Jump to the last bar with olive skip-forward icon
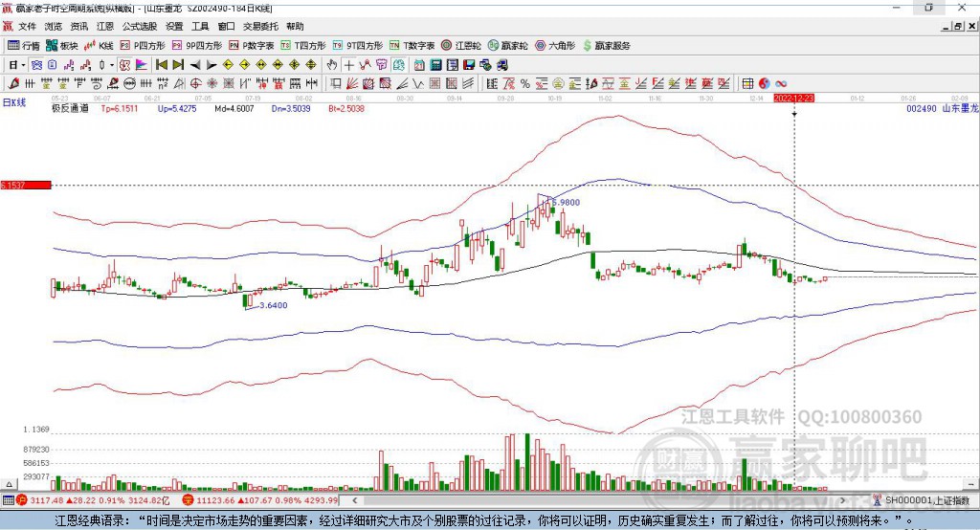 pos(178,65)
